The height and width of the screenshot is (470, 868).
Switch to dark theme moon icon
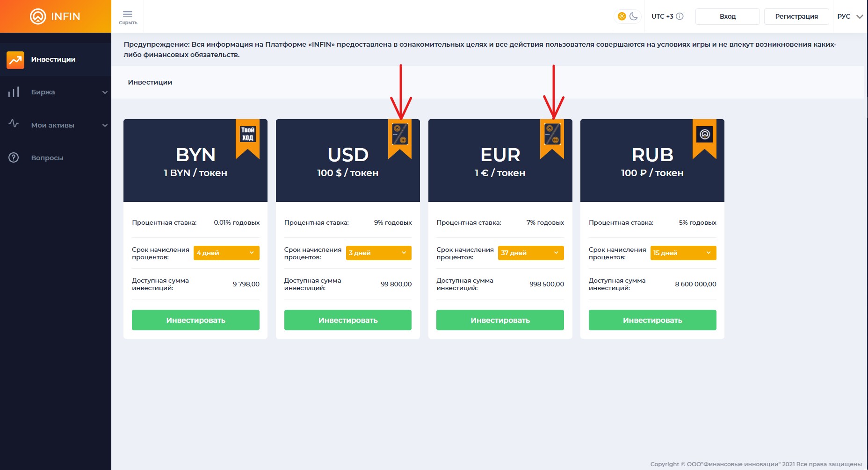634,16
